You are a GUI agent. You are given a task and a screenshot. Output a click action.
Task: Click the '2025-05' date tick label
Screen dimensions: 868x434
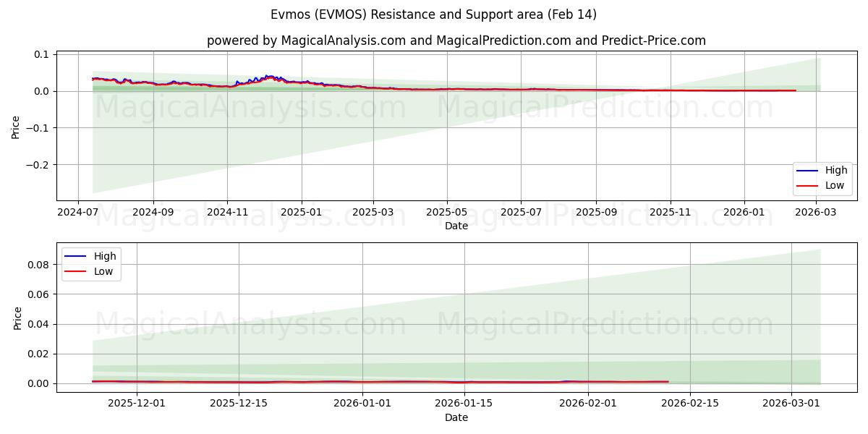coord(446,213)
